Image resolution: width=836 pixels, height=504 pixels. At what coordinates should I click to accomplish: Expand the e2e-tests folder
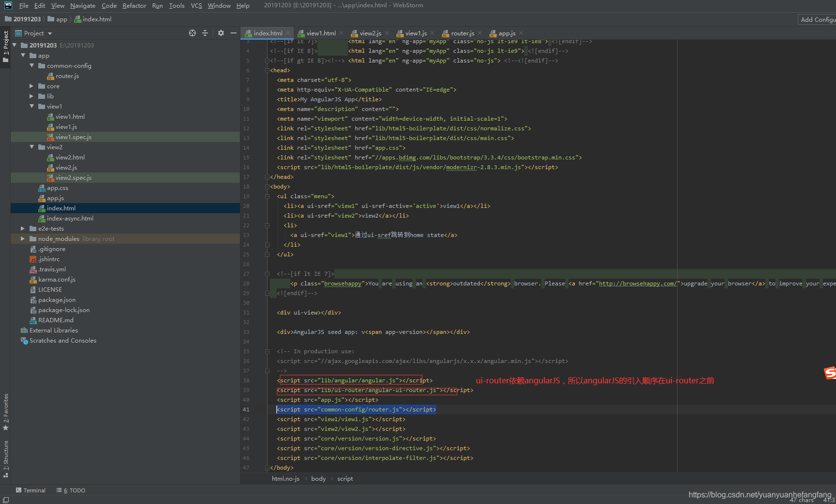23,228
